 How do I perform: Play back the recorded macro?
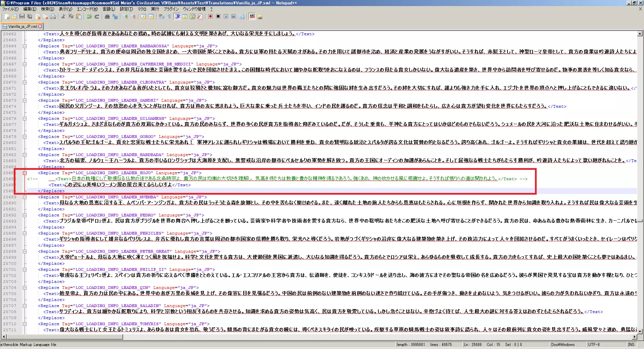tap(226, 16)
